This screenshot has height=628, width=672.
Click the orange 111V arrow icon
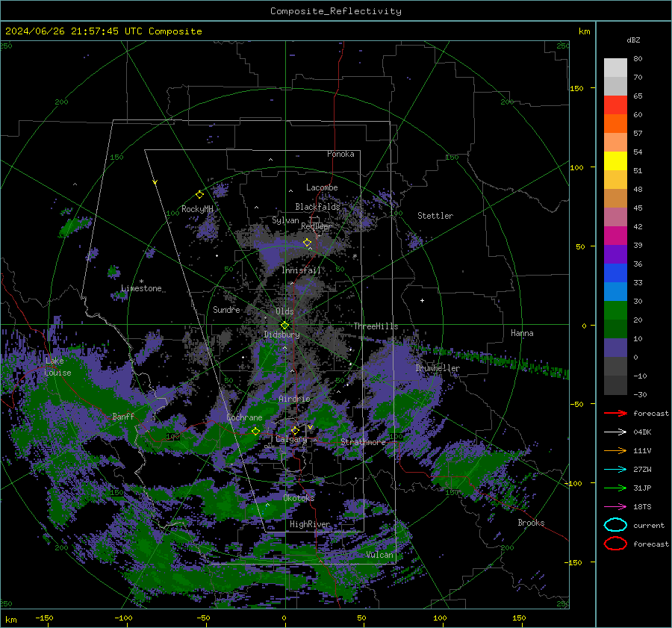click(615, 450)
